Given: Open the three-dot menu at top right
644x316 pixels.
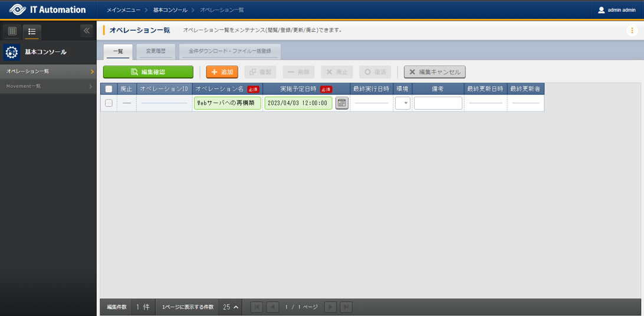Looking at the screenshot, I should (632, 31).
